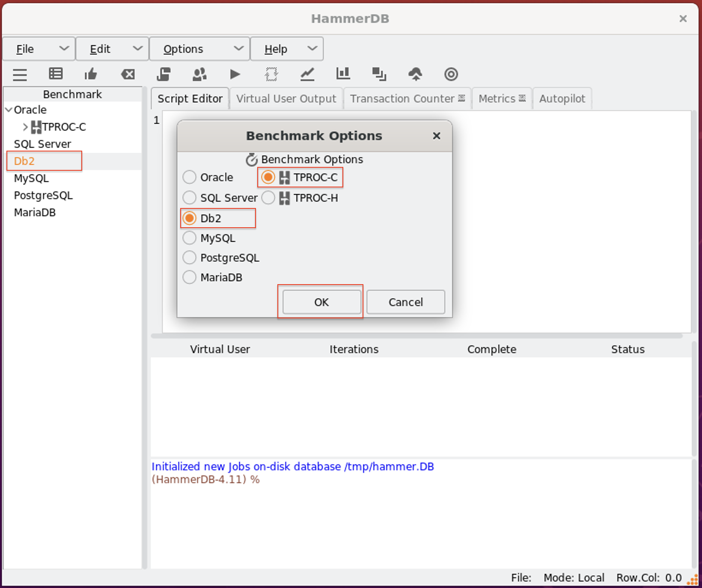Open the Edit menu
The width and height of the screenshot is (702, 588).
[112, 49]
